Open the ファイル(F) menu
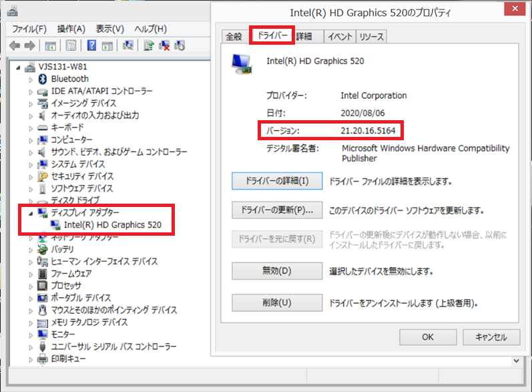The width and height of the screenshot is (532, 392). click(29, 29)
